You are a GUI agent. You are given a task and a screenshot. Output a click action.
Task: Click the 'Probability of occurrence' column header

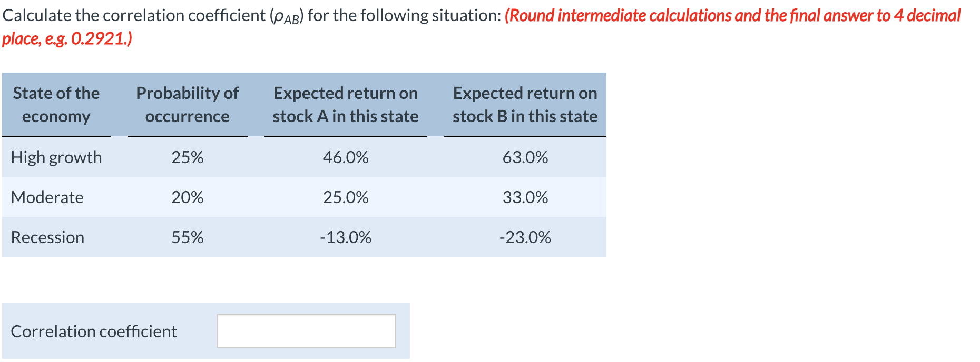point(188,104)
